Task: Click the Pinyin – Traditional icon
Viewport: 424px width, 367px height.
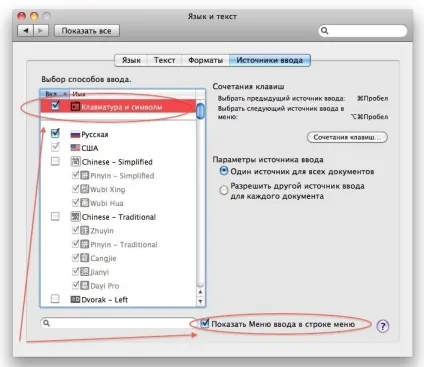Action: [85, 244]
